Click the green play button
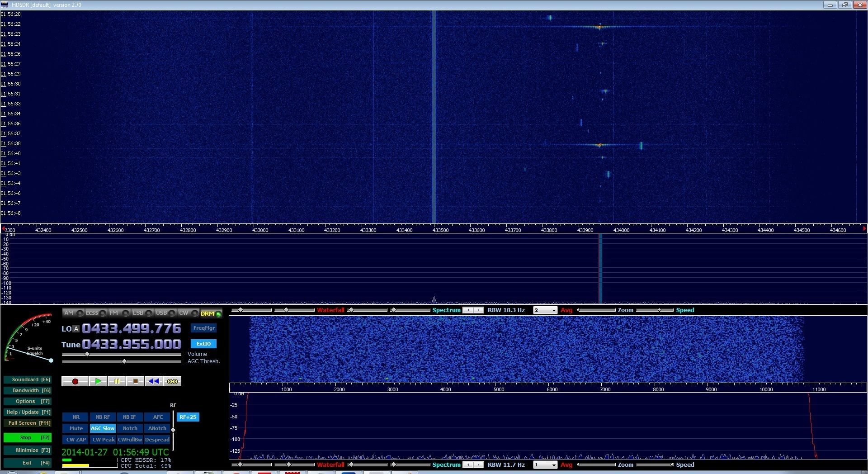This screenshot has width=868, height=474. [x=98, y=381]
